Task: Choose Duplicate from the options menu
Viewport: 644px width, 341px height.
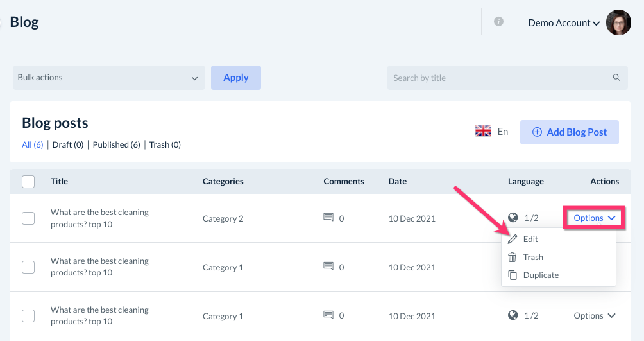Action: [x=540, y=275]
